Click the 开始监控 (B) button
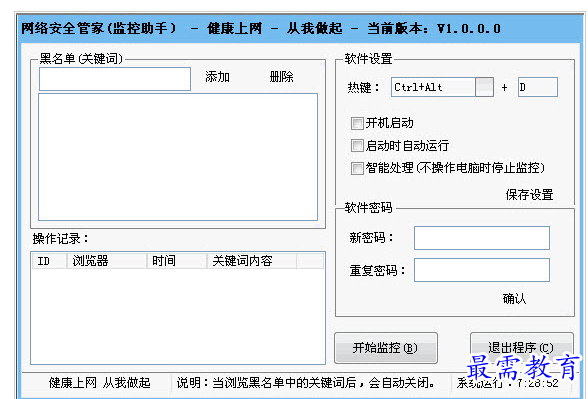The image size is (588, 399). tap(386, 348)
